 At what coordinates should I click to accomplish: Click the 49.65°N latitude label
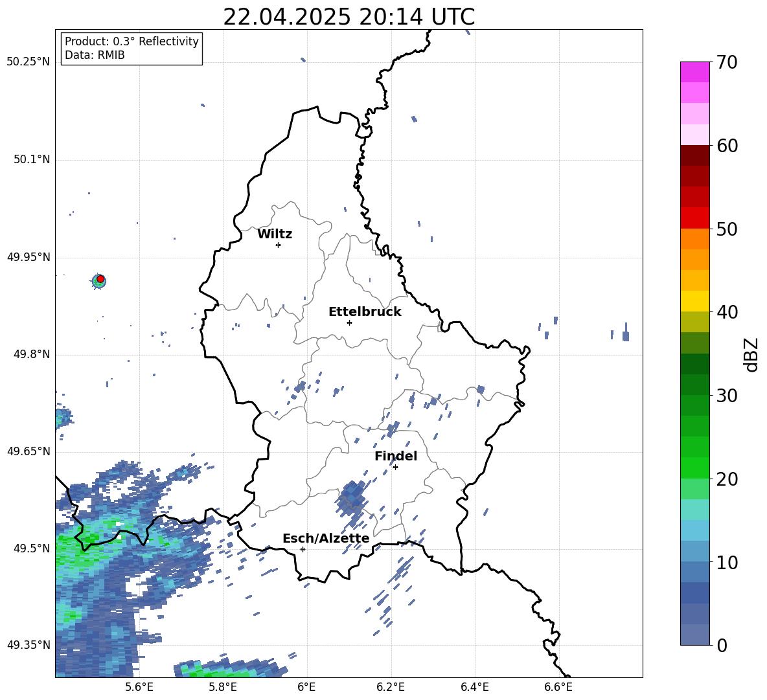pos(28,451)
